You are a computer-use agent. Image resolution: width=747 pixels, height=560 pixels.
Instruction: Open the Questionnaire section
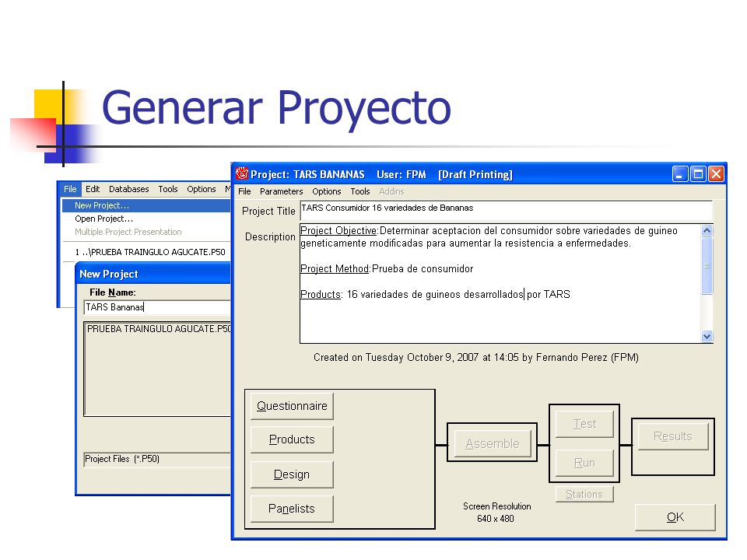click(292, 406)
